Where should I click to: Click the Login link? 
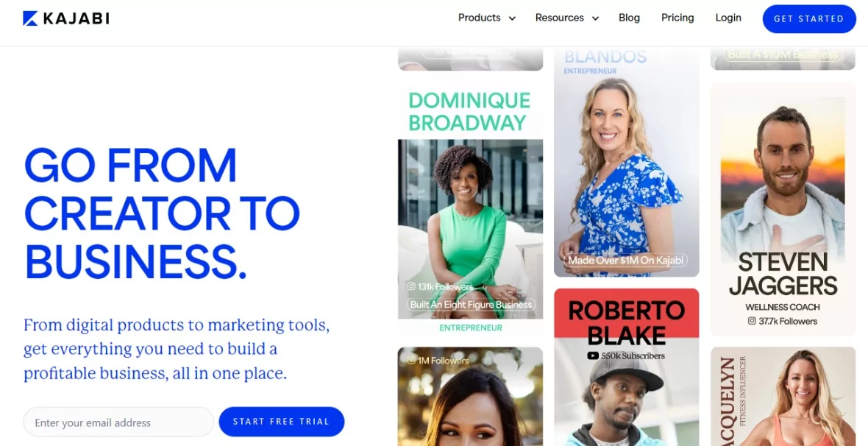tap(728, 18)
